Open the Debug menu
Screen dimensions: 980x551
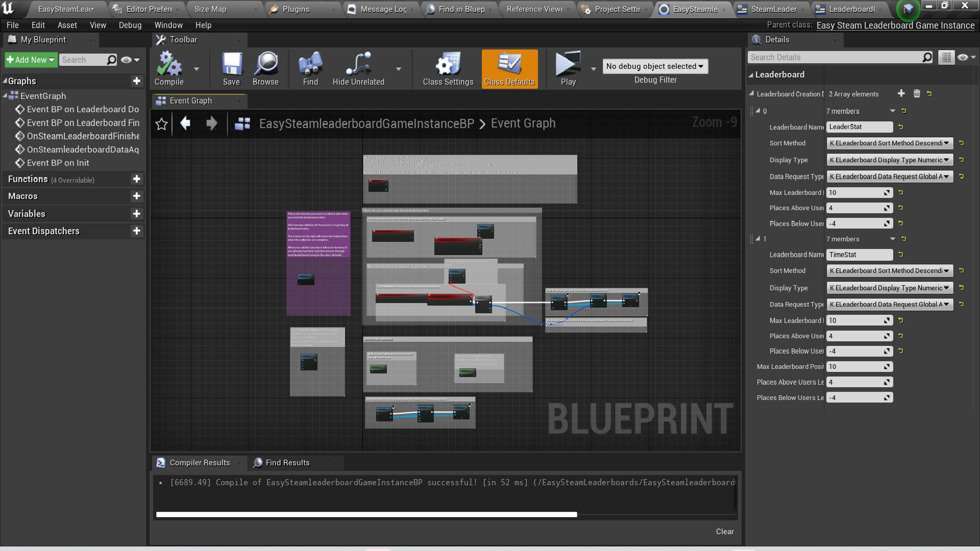coord(130,25)
